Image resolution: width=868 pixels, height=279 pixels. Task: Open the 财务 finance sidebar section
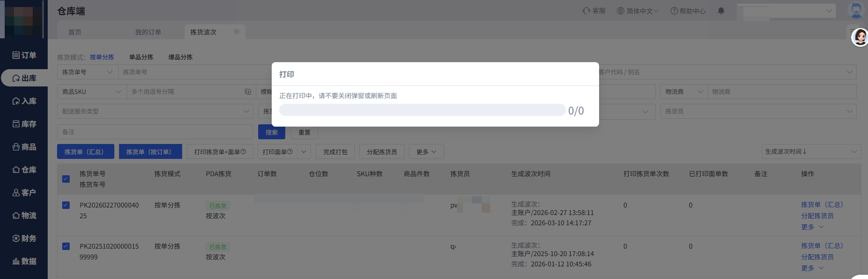click(x=24, y=238)
